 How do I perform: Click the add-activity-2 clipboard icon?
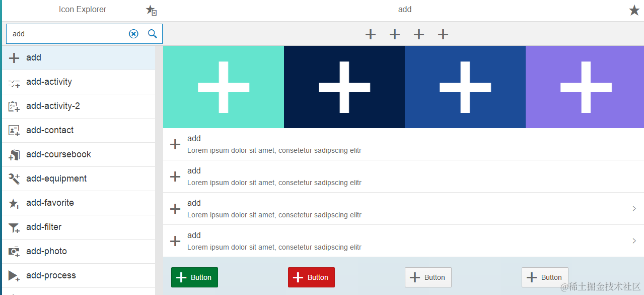click(x=14, y=106)
